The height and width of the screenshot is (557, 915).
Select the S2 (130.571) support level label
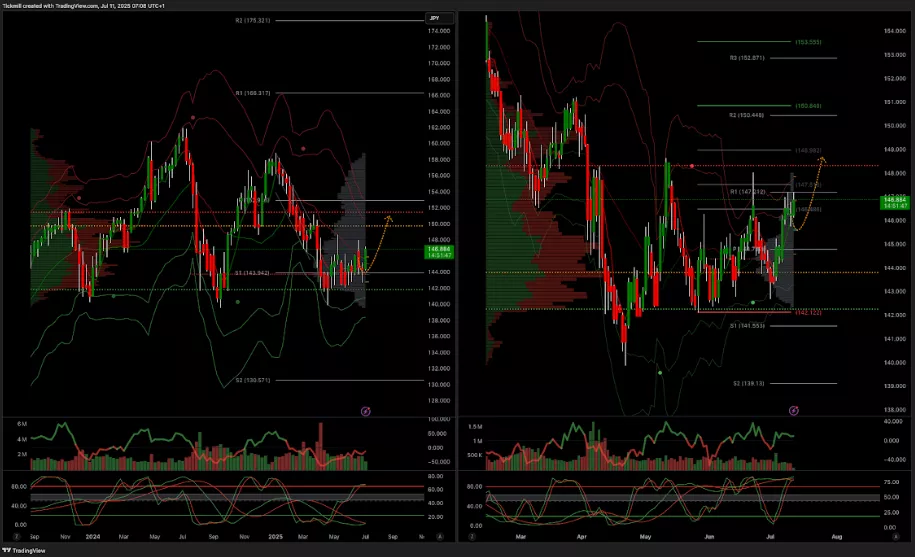(x=254, y=380)
